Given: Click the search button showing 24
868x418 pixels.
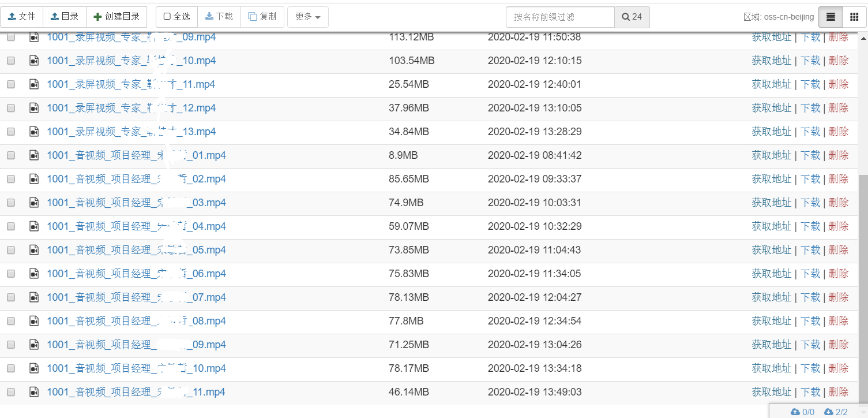Looking at the screenshot, I should point(632,17).
